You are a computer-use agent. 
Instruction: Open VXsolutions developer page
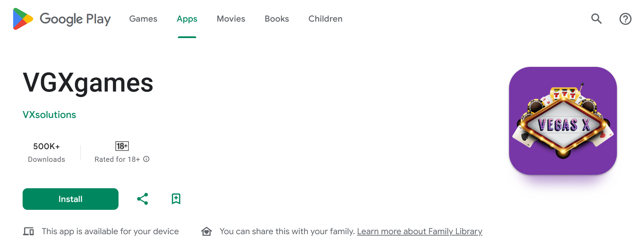tap(49, 115)
